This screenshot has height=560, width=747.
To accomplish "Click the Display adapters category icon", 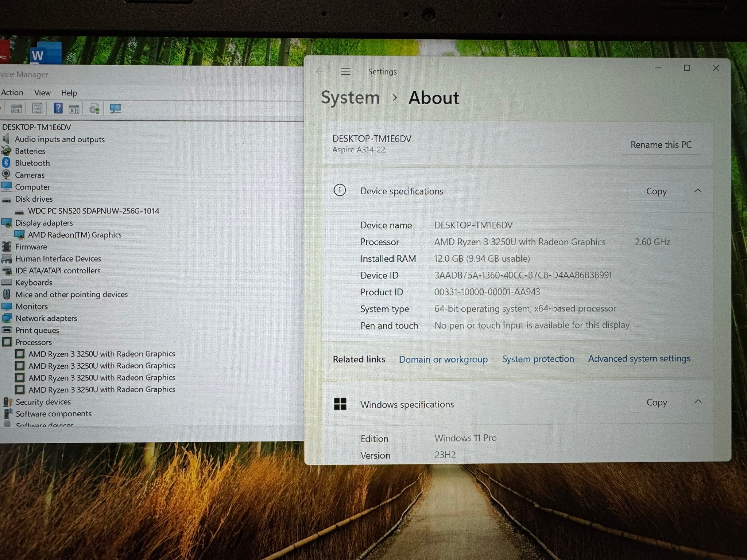I will coord(7,223).
